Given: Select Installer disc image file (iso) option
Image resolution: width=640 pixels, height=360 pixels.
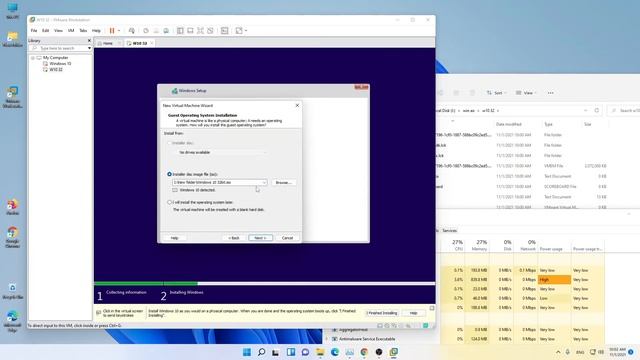Looking at the screenshot, I should coord(169,174).
